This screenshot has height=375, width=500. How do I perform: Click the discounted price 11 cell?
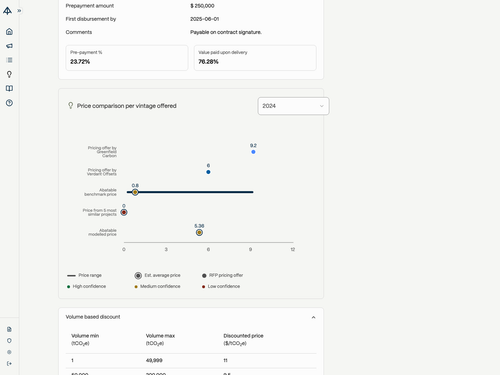pyautogui.click(x=225, y=360)
